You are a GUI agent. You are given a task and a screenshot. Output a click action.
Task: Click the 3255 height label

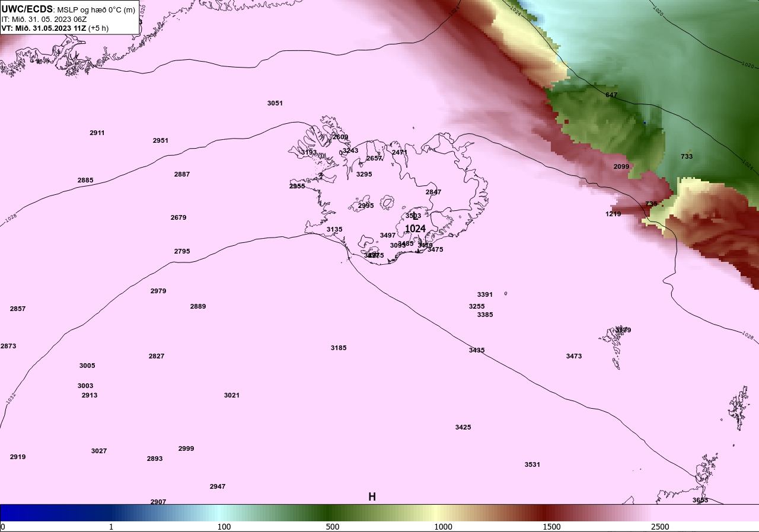click(x=477, y=306)
